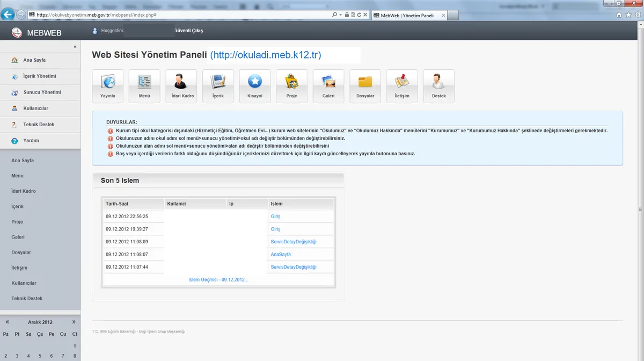Open Kullanıcılar header with the person icon
This screenshot has height=361, width=644.
click(x=40, y=109)
